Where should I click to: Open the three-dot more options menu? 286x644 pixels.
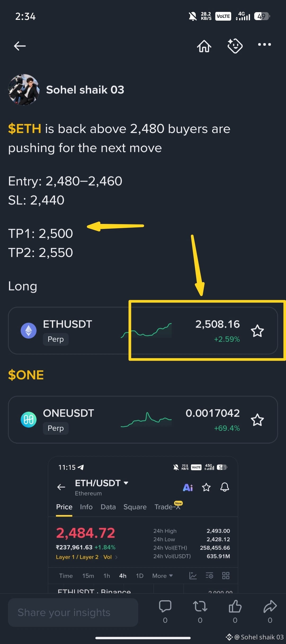click(x=265, y=44)
